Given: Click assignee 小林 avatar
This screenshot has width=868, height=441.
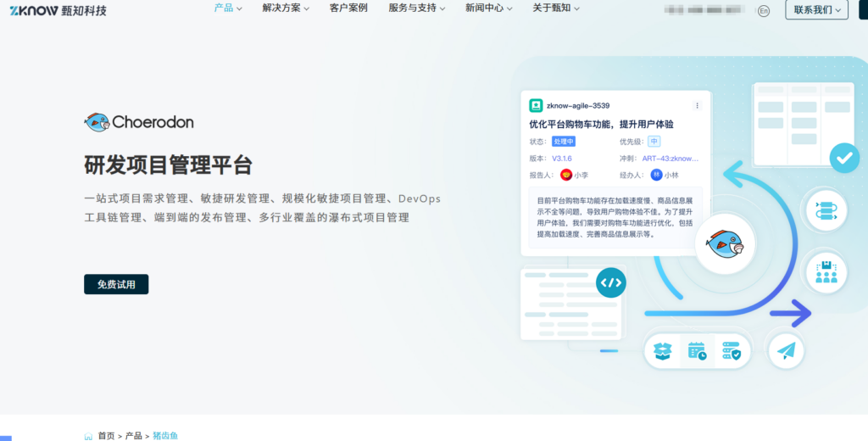Looking at the screenshot, I should click(657, 175).
